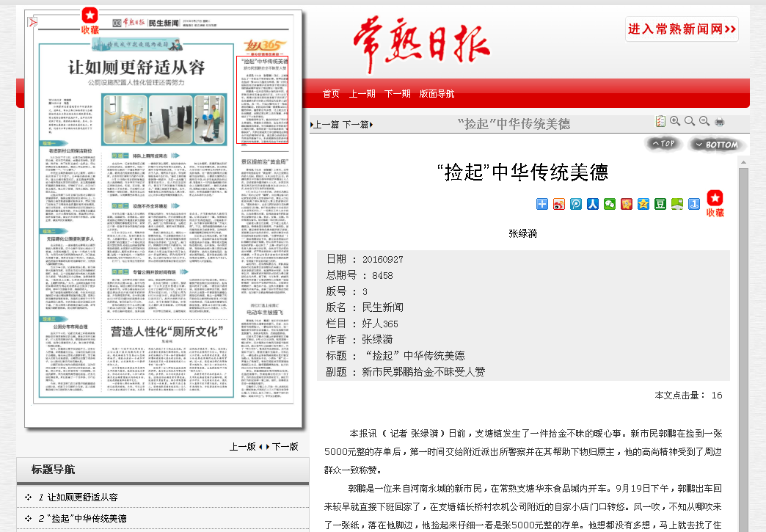Screen dimensions: 766x532
Task: Click the toilet photos on the newspaper page
Action: 164,120
